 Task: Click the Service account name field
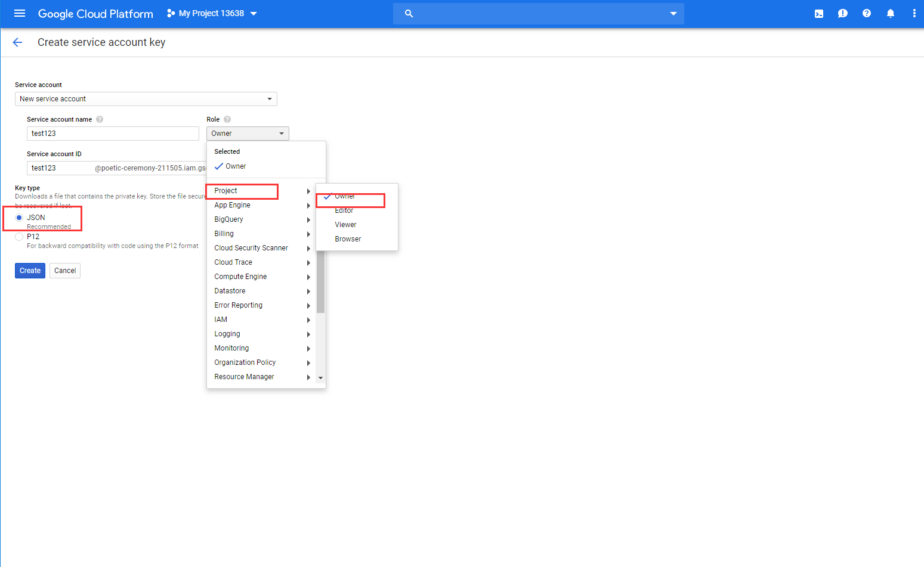(113, 134)
